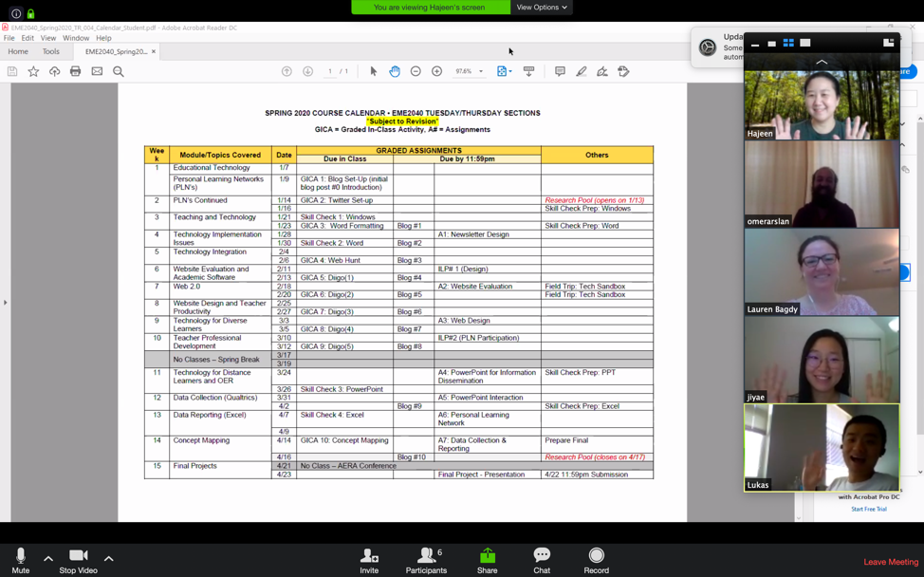Open the Invite participants icon
The height and width of the screenshot is (577, 924).
(x=369, y=560)
